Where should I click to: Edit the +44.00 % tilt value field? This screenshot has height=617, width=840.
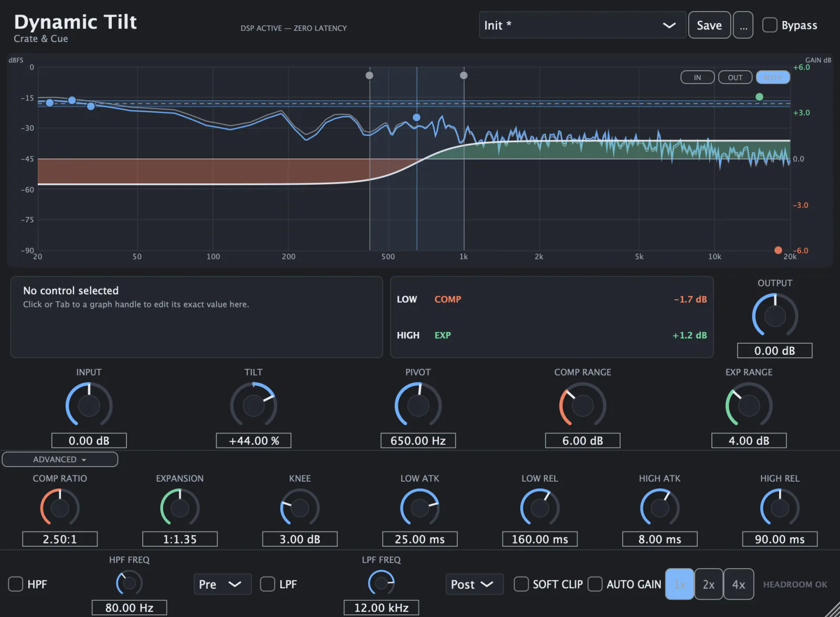[254, 441]
